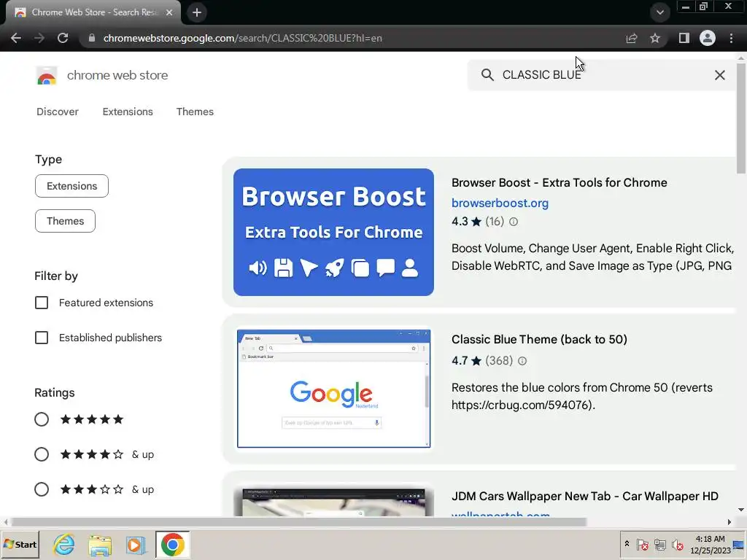Open the Extensions tab in navigation

click(x=128, y=112)
